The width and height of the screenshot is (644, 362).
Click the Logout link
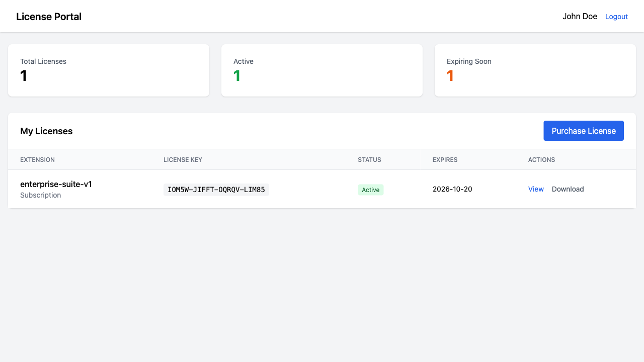(616, 17)
